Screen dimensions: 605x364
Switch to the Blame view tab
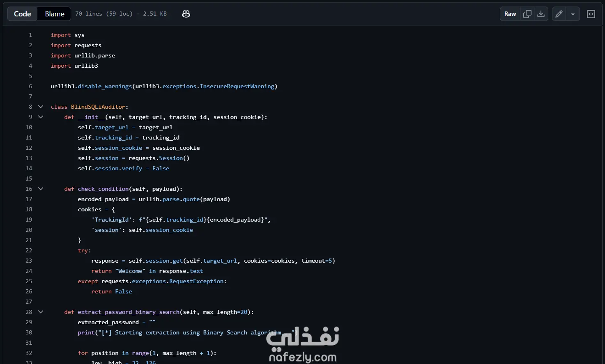coord(55,14)
